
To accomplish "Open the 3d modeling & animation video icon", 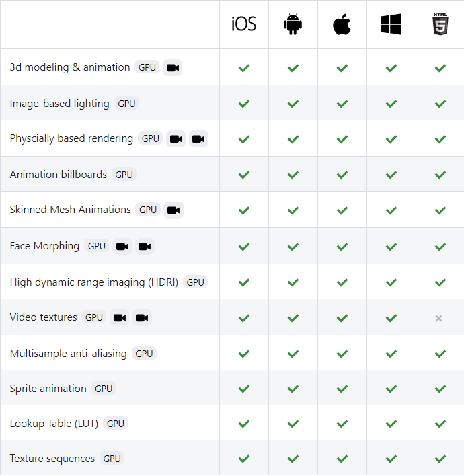I will tap(172, 68).
